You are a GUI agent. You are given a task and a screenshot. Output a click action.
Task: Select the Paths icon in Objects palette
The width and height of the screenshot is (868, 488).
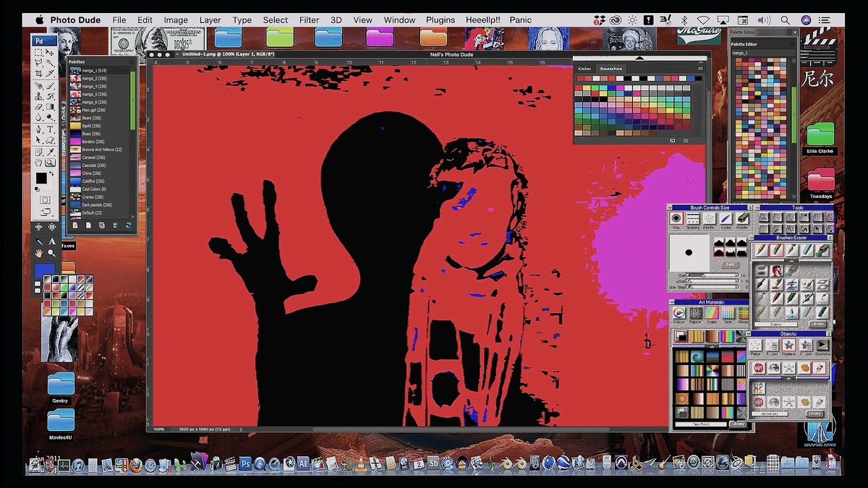(x=755, y=344)
